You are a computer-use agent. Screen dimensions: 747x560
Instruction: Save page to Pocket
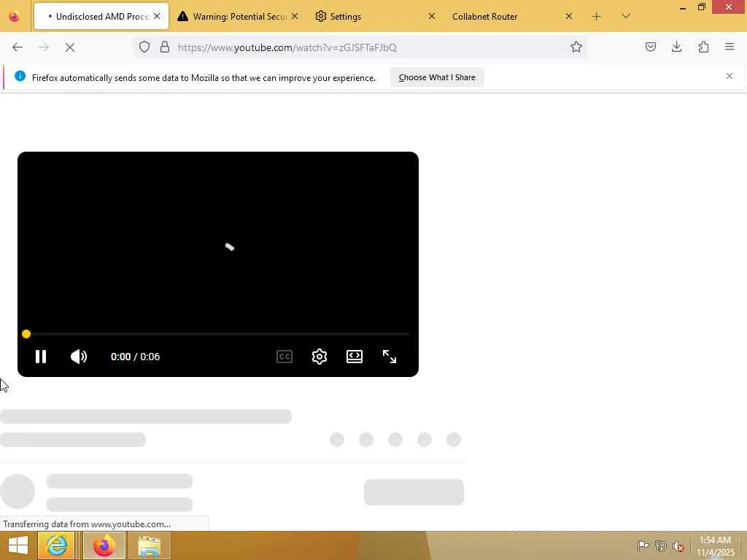pos(650,47)
